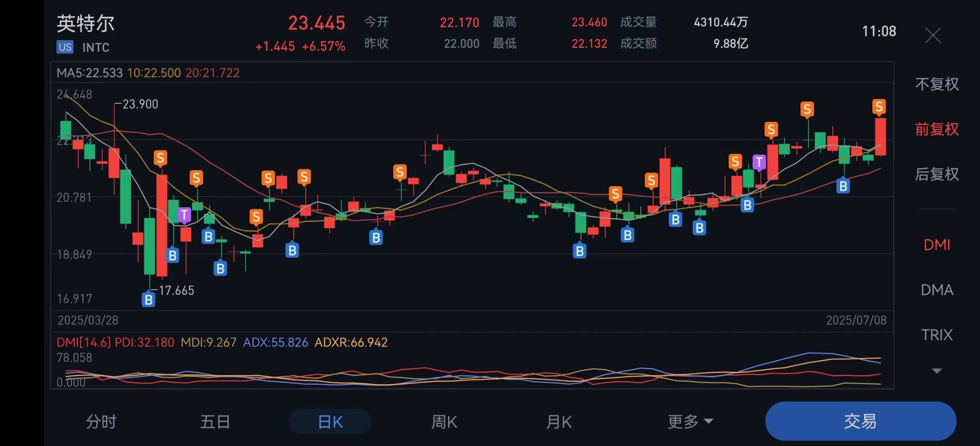
Task: Click the 18.849 axis label
Action: [74, 254]
